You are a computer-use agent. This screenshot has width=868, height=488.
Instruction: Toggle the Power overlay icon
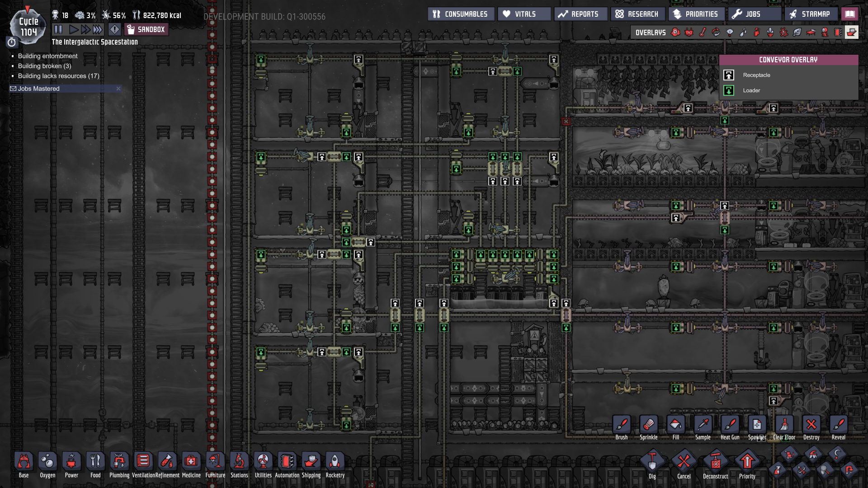[689, 32]
